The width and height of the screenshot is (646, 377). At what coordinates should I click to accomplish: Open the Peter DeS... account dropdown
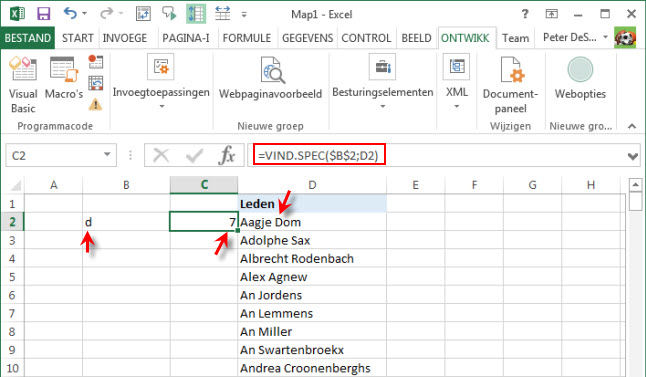(575, 37)
